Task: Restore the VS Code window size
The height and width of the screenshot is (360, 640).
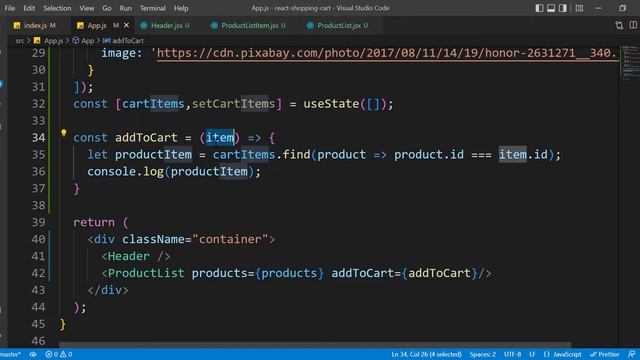Action: point(622,8)
